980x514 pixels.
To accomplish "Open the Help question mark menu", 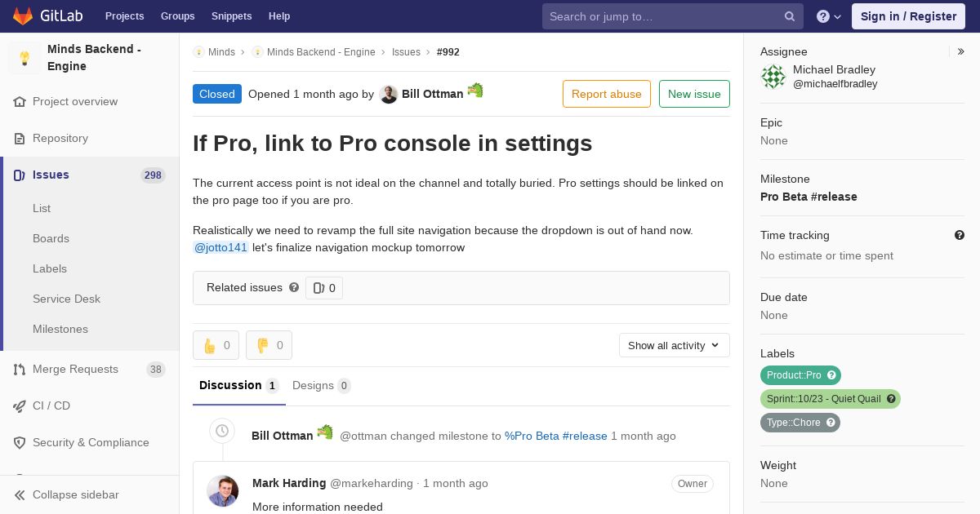I will pyautogui.click(x=828, y=16).
